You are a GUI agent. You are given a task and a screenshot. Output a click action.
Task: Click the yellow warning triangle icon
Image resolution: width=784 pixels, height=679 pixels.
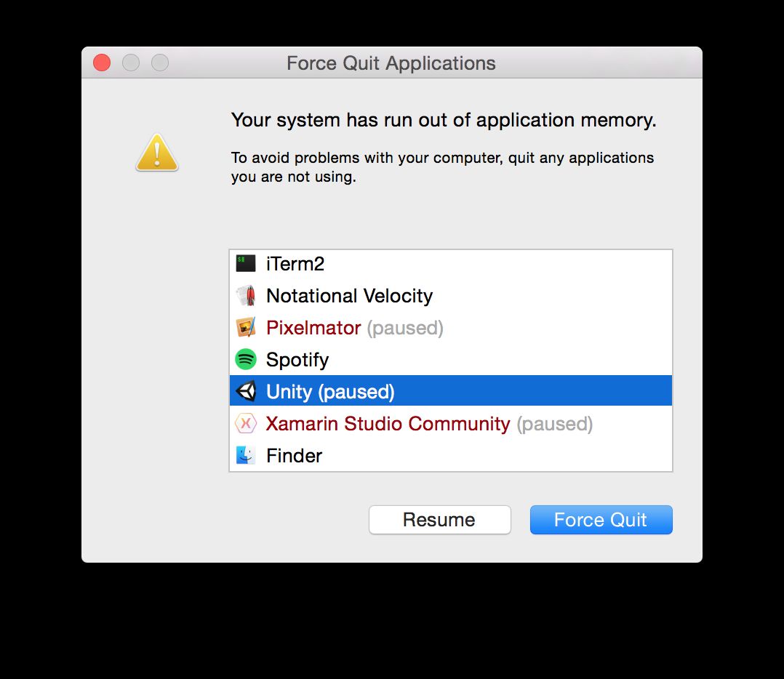pyautogui.click(x=157, y=153)
